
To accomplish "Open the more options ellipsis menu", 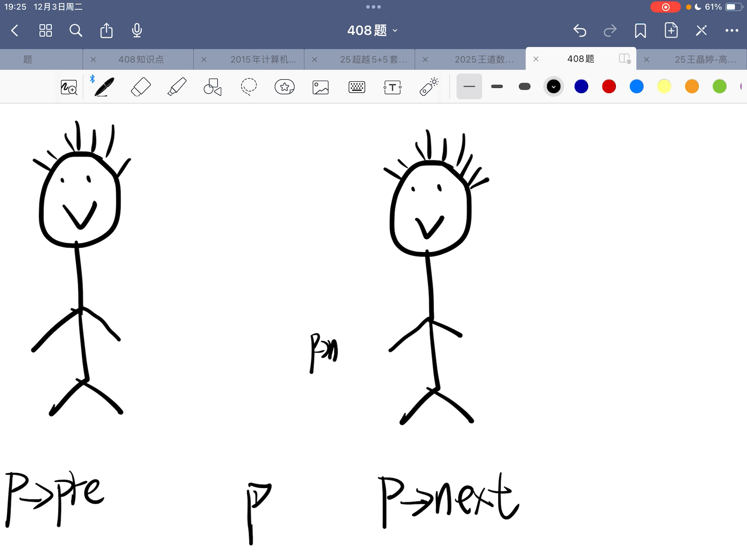I will (731, 30).
